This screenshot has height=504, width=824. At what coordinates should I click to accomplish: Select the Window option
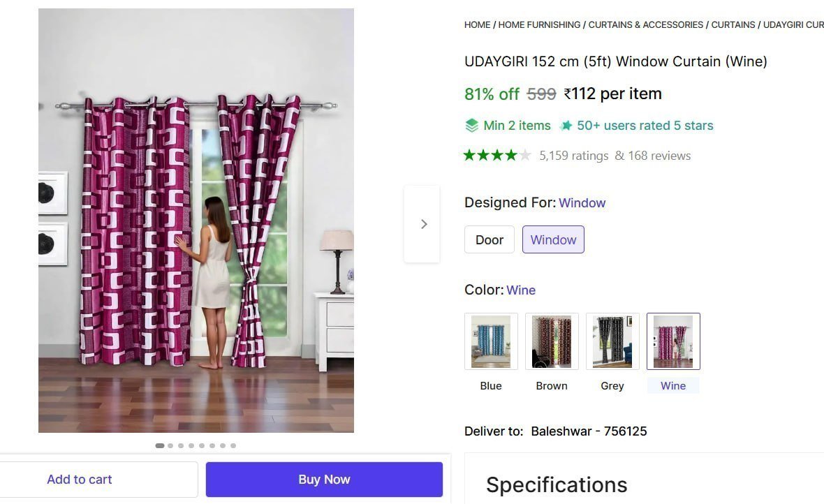(x=553, y=239)
